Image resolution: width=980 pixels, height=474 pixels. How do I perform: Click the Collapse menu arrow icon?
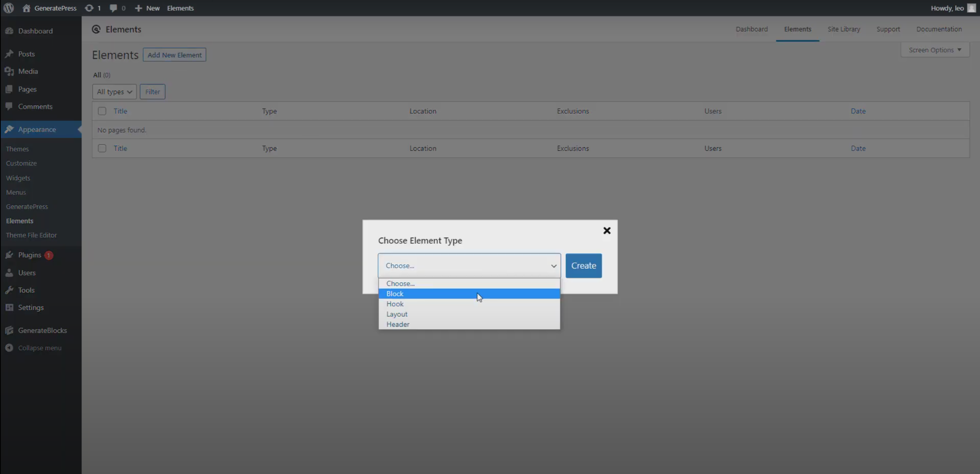(10, 347)
